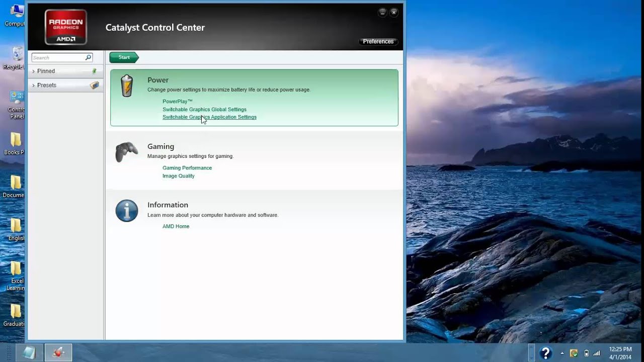644x362 pixels.
Task: Click the Start breadcrumb button
Action: [124, 57]
